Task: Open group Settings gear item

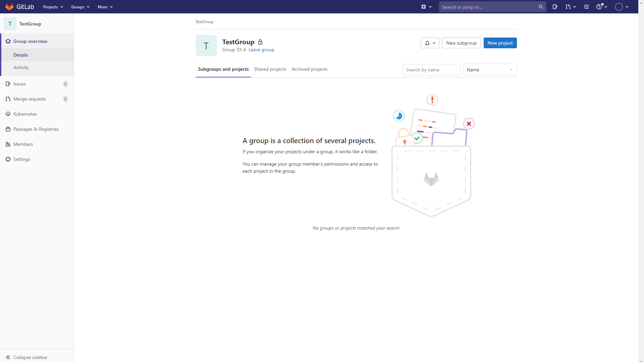Action: pos(21,159)
